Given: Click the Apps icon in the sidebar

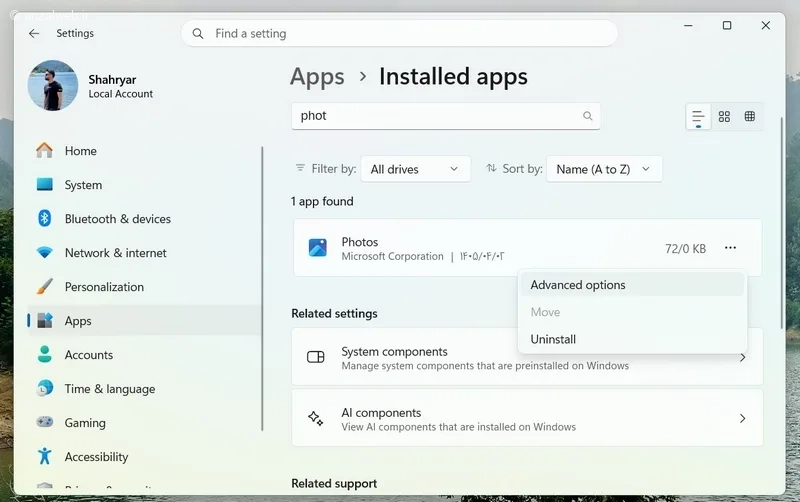Looking at the screenshot, I should [x=44, y=320].
